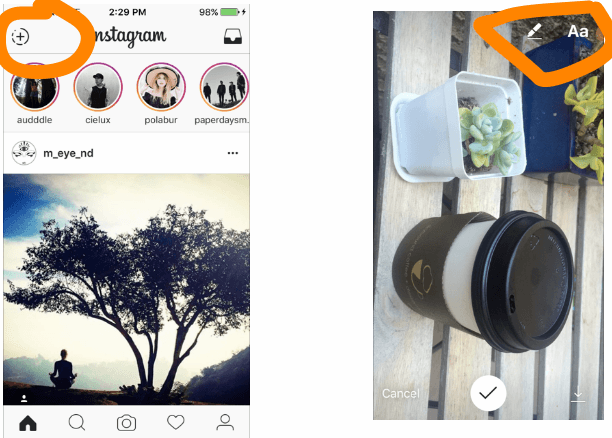Viewport: 612px width, 438px height.
Task: Tap the tagged people icon on photo
Action: [x=24, y=399]
